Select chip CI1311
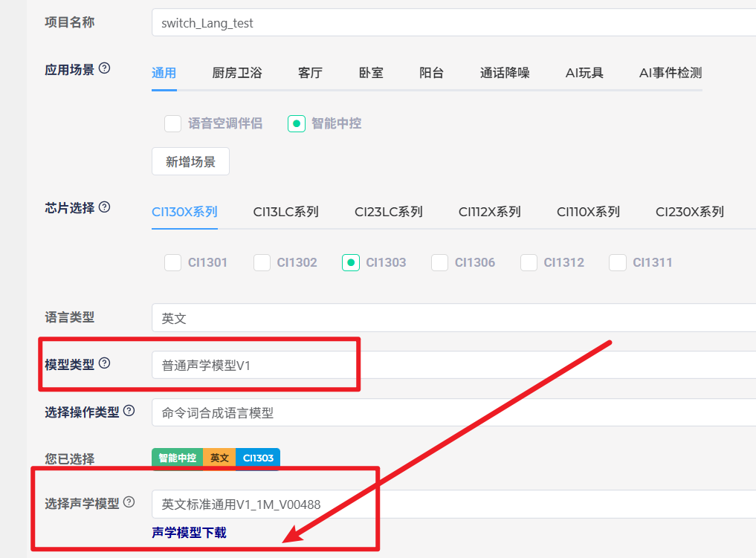Image resolution: width=756 pixels, height=558 pixels. [618, 262]
